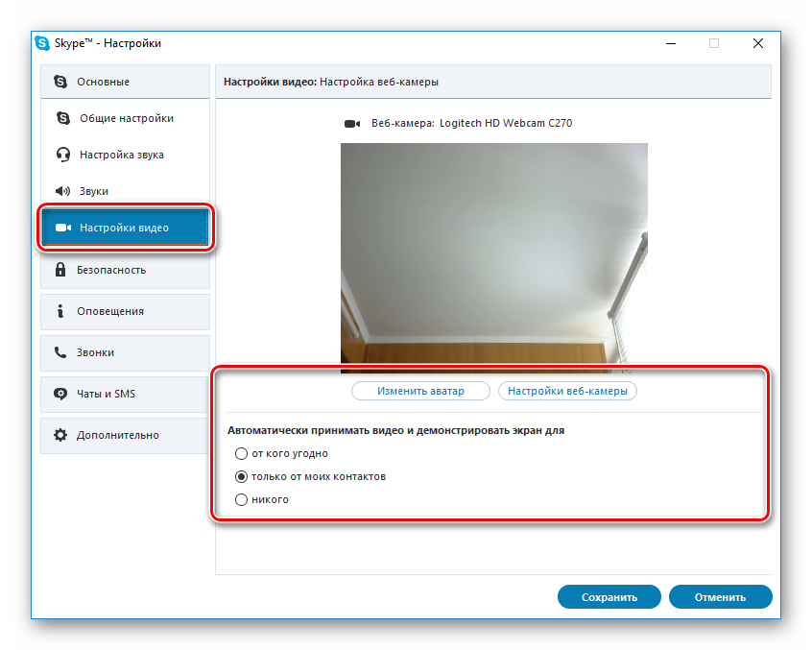Screen dimensions: 812x650
Task: Click the Skype icon beside Общие настройки
Action: tap(63, 118)
